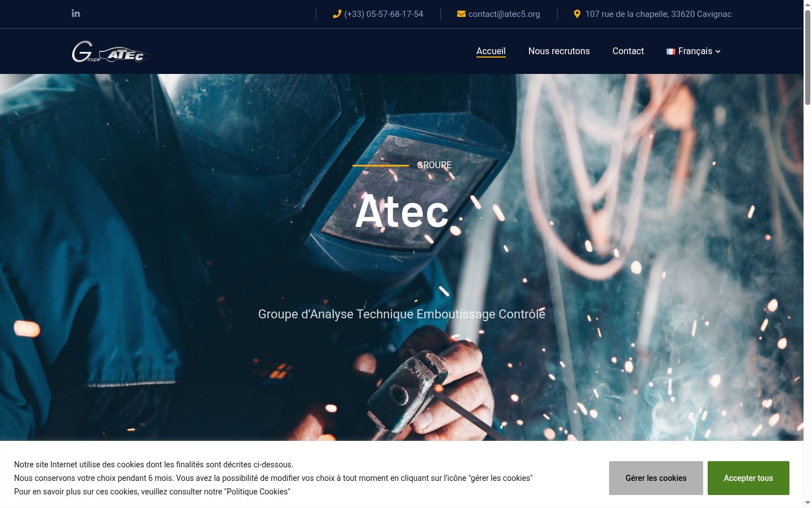Click the map pin location icon
The width and height of the screenshot is (812, 508).
[577, 14]
